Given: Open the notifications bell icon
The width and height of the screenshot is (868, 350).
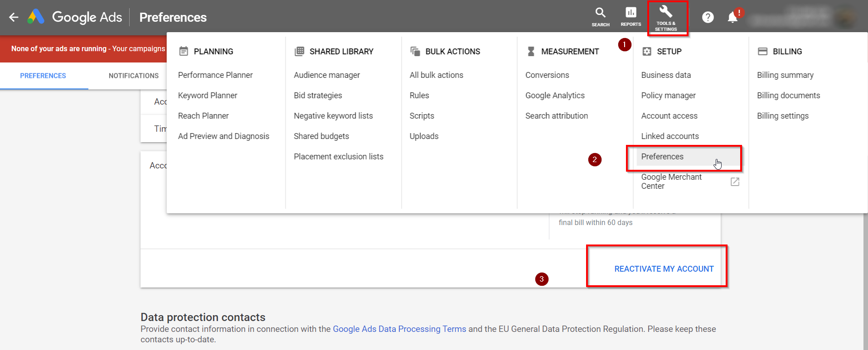Looking at the screenshot, I should pyautogui.click(x=733, y=17).
